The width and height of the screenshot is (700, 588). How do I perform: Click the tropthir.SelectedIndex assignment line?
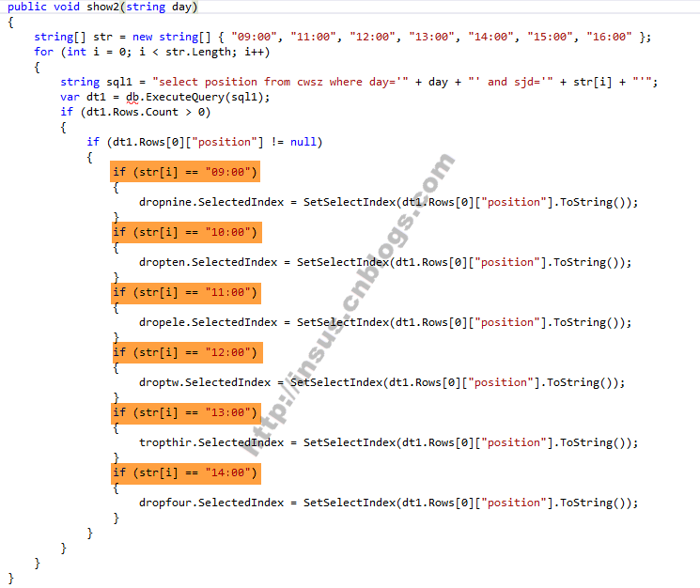click(388, 442)
